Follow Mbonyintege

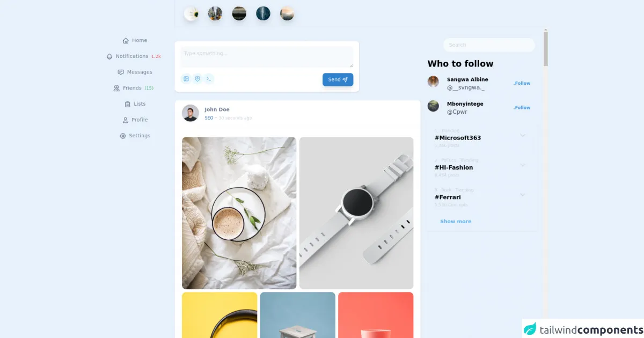pos(522,107)
